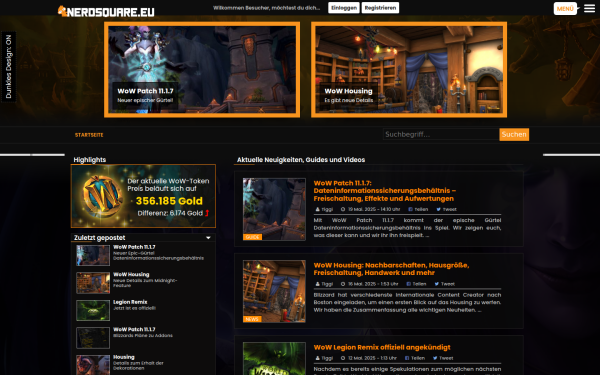This screenshot has height=375, width=600.
Task: Click the Differenz 6.174 Gold text
Action: (x=170, y=213)
